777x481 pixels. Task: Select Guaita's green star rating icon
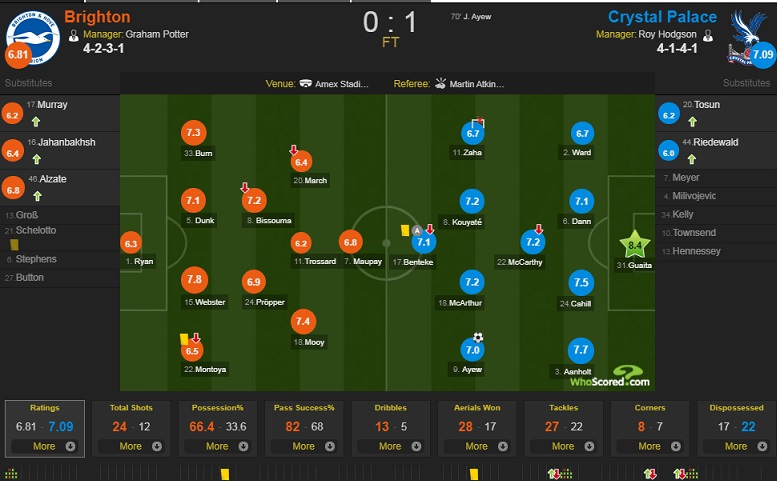click(x=634, y=245)
